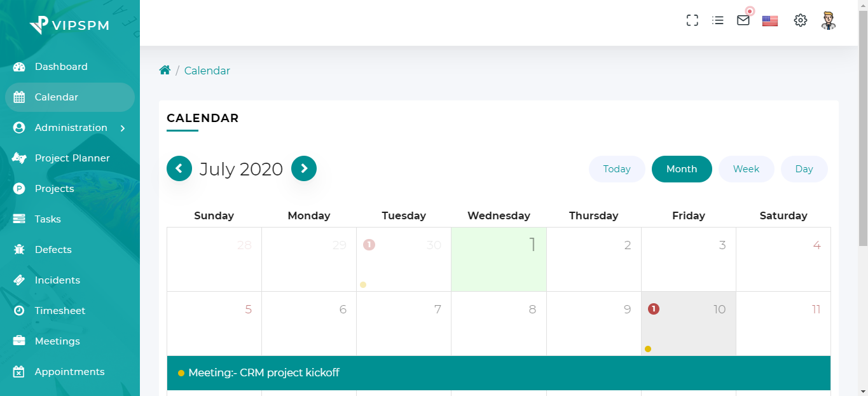Image resolution: width=868 pixels, height=396 pixels.
Task: Click the red event badge on July 10
Action: [654, 309]
